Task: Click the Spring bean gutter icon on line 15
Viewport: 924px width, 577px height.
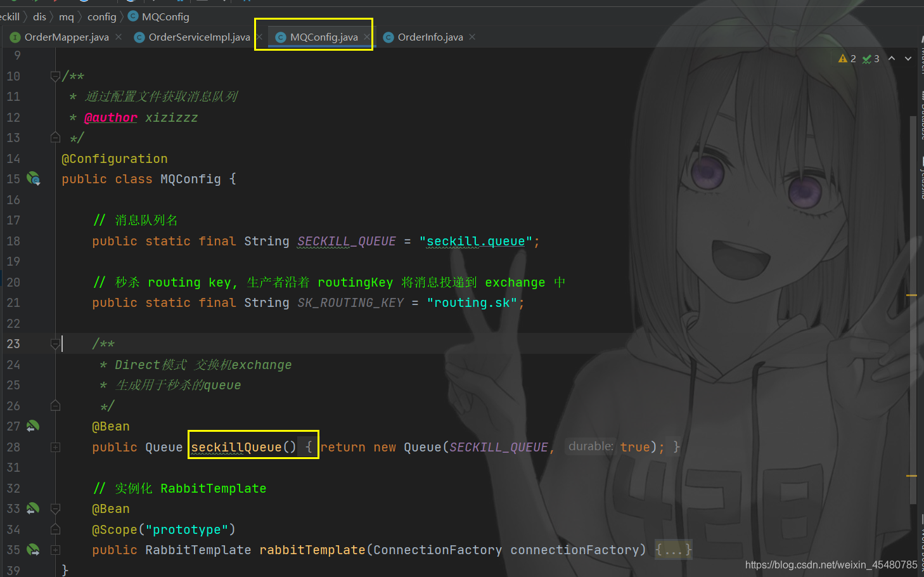Action: (34, 179)
